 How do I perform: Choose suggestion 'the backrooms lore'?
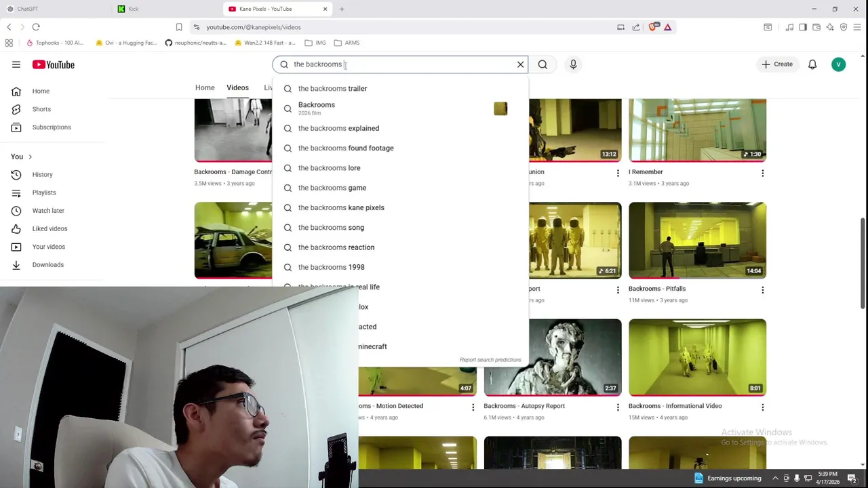[400, 167]
